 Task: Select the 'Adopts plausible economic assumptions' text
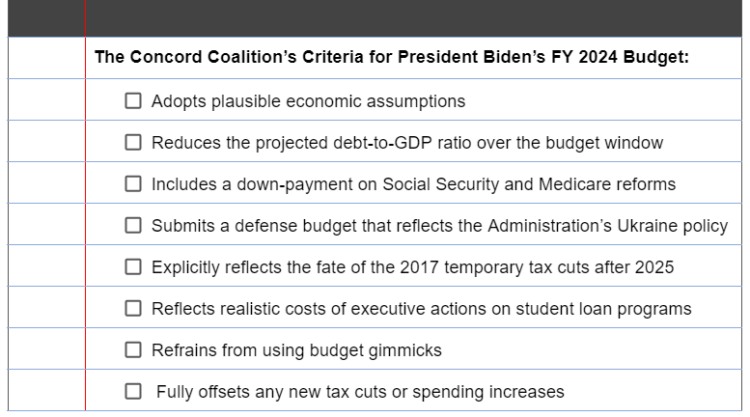tap(309, 101)
